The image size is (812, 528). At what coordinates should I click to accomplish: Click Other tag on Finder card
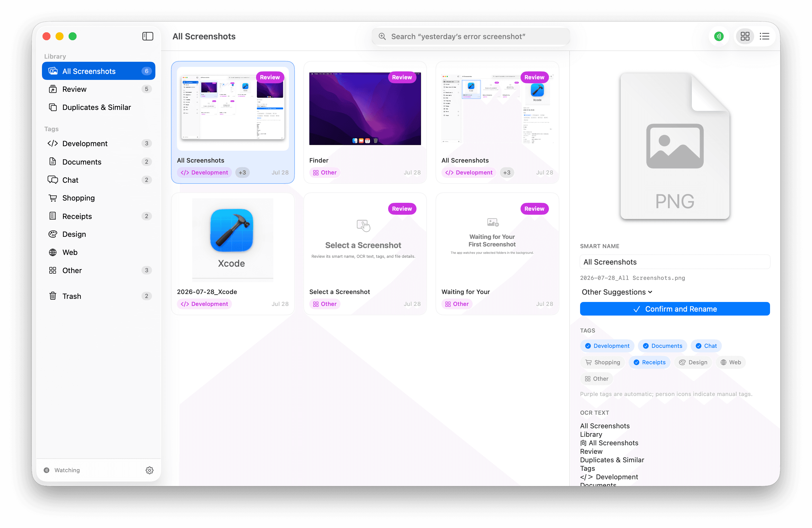coord(325,173)
